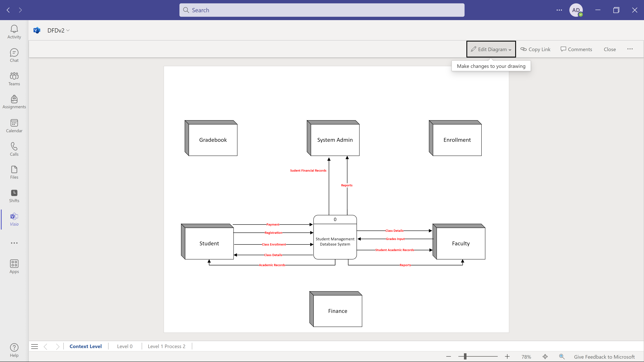Click the all pages list hamburger icon
Screen dimensions: 644x362
point(35,347)
